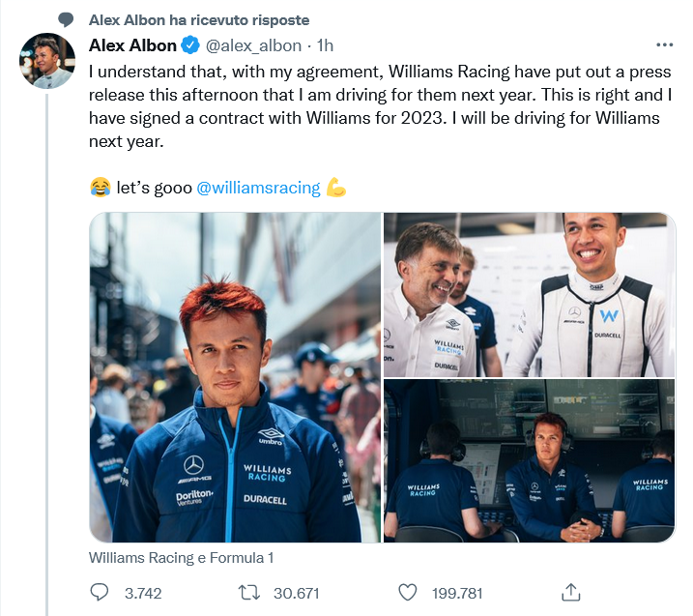Open the 1h timestamp link
The width and height of the screenshot is (693, 616).
point(326,45)
